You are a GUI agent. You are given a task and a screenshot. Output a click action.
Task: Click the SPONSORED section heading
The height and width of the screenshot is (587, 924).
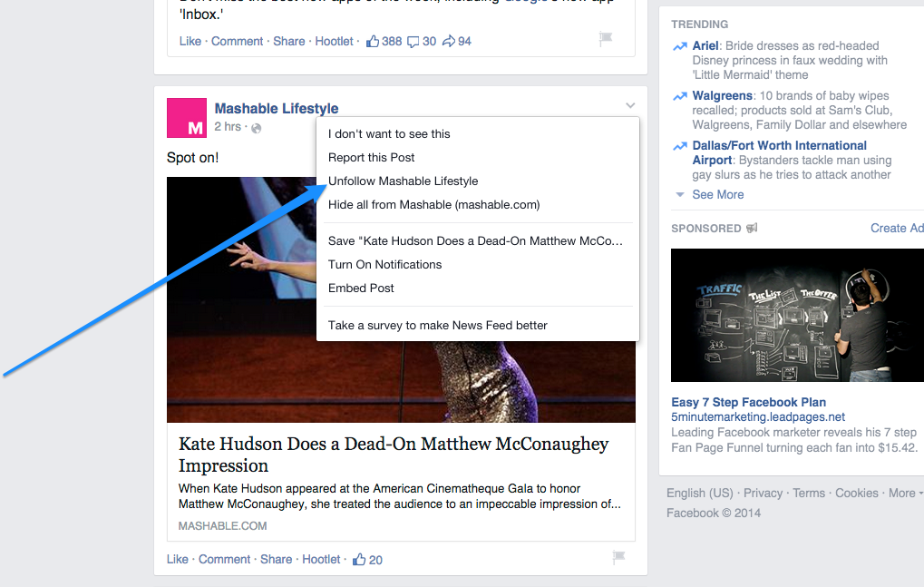[x=706, y=229]
